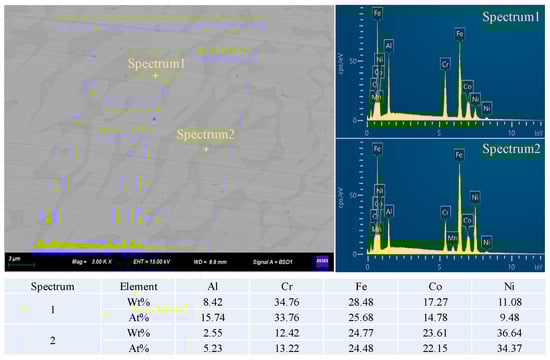
Task: Click the Al peak label in Spectrum2 chart
Action: pos(389,212)
